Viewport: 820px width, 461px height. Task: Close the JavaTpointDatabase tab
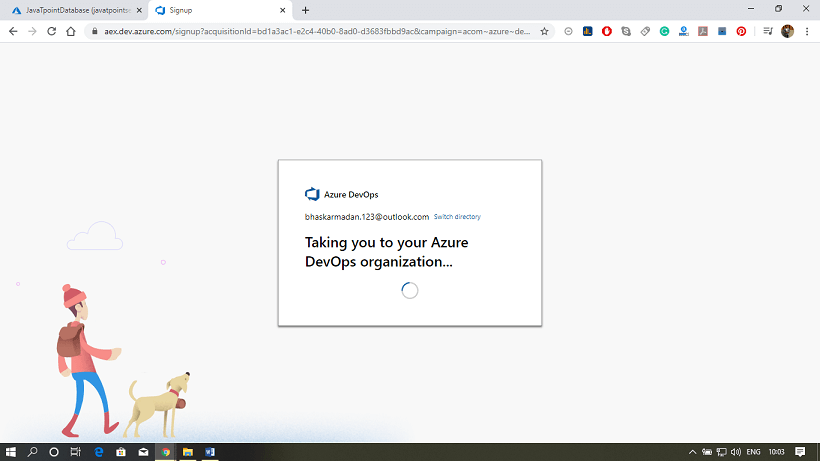(x=139, y=10)
